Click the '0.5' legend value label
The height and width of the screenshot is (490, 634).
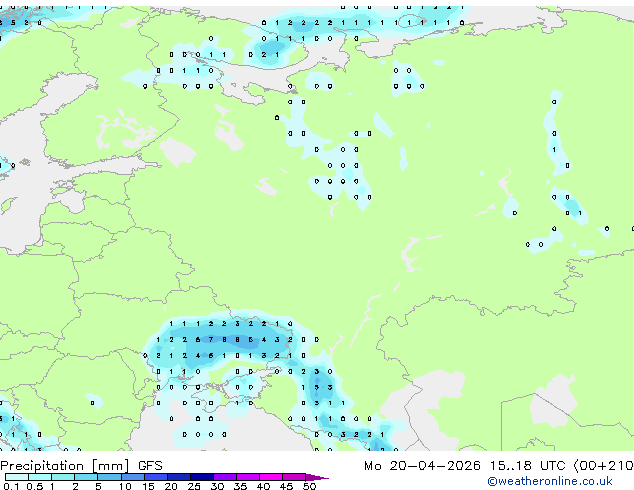click(35, 486)
